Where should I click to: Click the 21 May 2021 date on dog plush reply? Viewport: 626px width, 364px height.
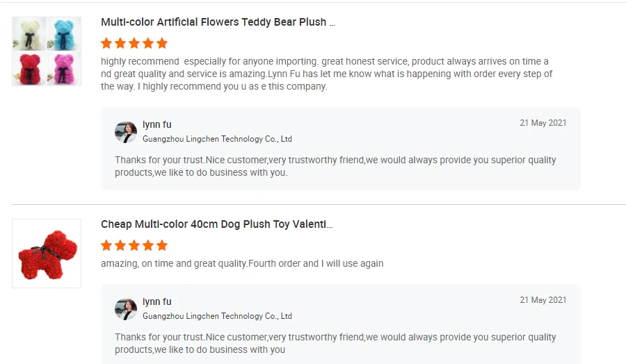[x=543, y=300]
